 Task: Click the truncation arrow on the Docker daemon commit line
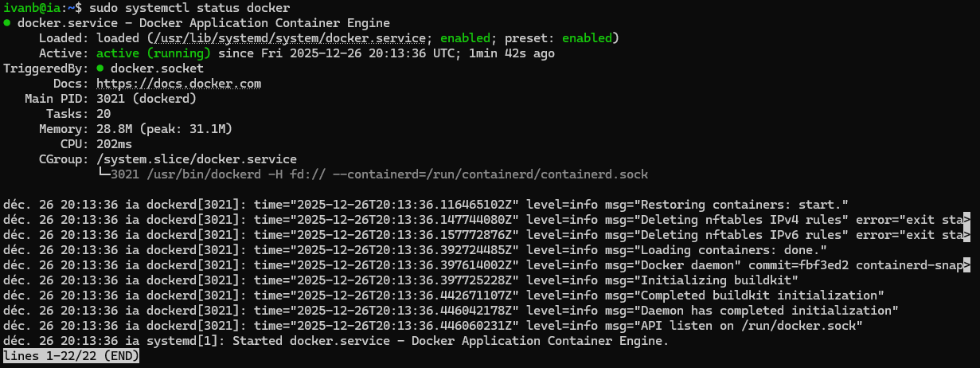tap(966, 264)
